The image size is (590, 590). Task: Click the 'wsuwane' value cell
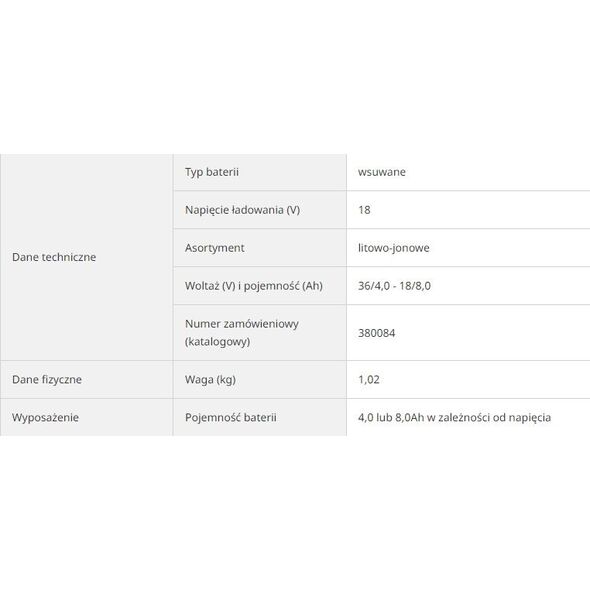468,172
